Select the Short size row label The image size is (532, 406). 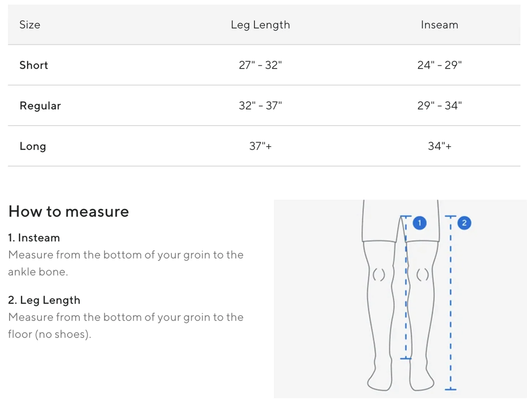[x=34, y=65]
